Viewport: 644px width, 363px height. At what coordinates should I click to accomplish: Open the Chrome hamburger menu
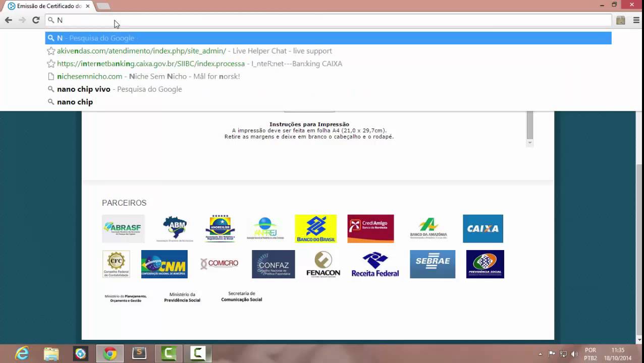[x=636, y=20]
